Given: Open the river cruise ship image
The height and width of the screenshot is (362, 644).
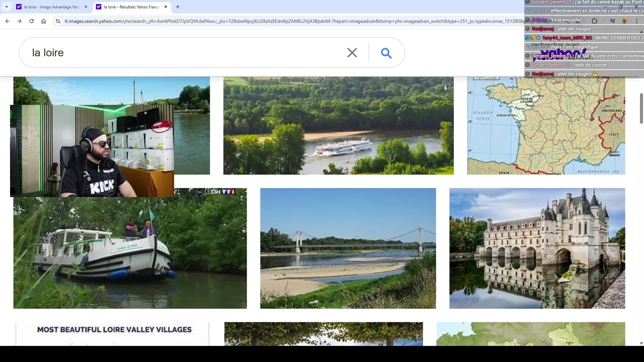Looking at the screenshot, I should pos(338,126).
